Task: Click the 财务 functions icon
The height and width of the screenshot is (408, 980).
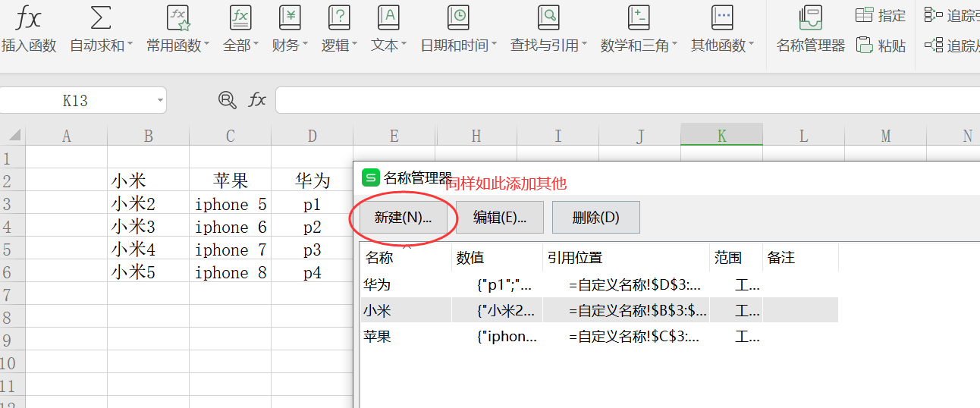Action: pyautogui.click(x=290, y=17)
